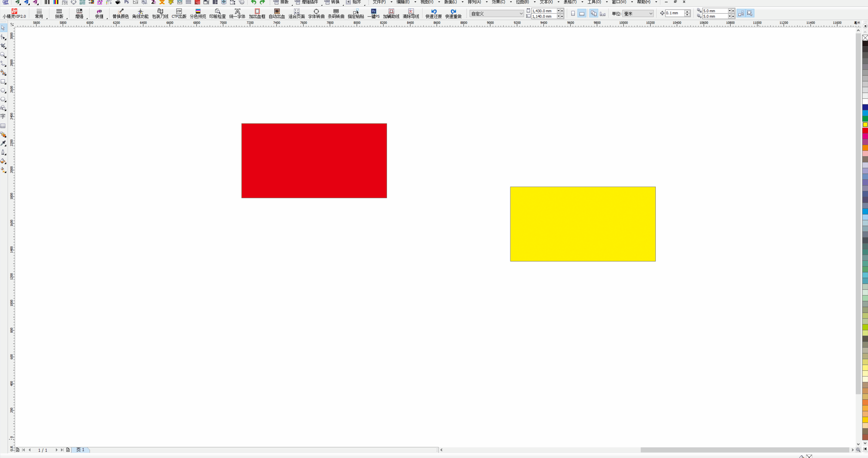868x458 pixels.
Task: Click 字体转曲 convert text to curves
Action: 316,13
